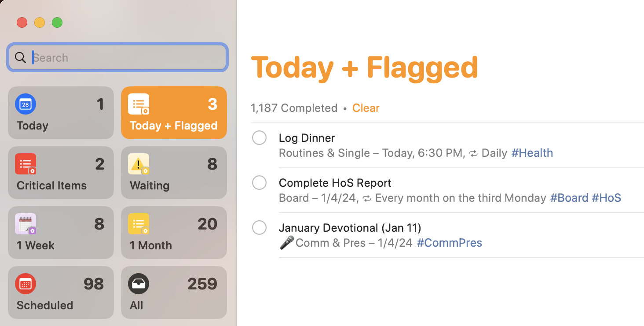The image size is (644, 326).
Task: Click the 1 Week calendar icon
Action: 26,224
